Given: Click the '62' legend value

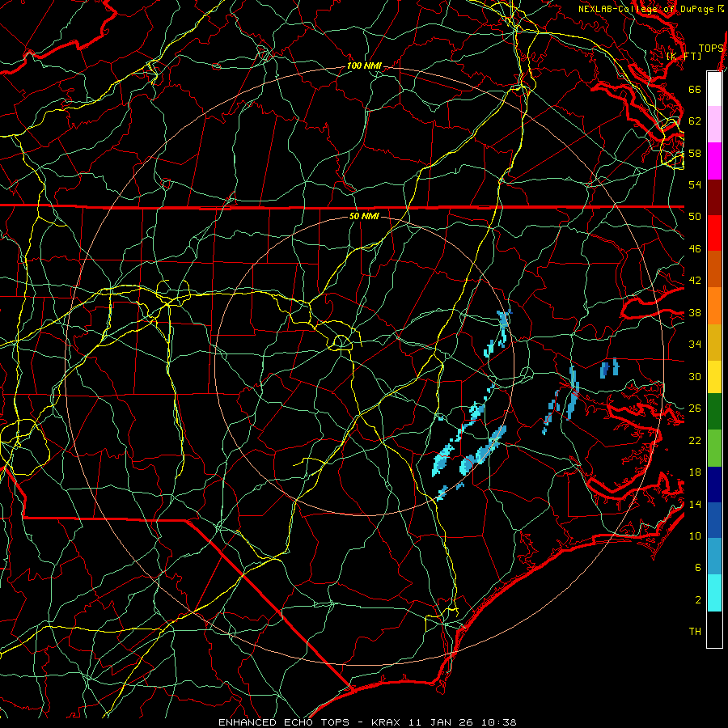Looking at the screenshot, I should 695,121.
